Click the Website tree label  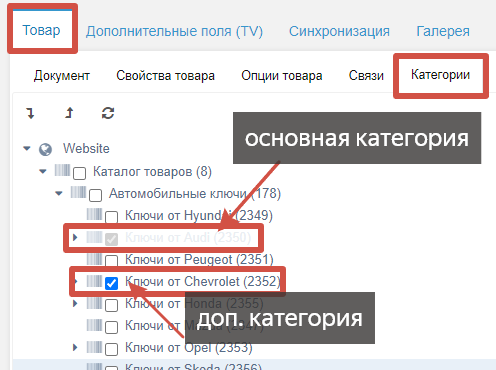point(86,149)
